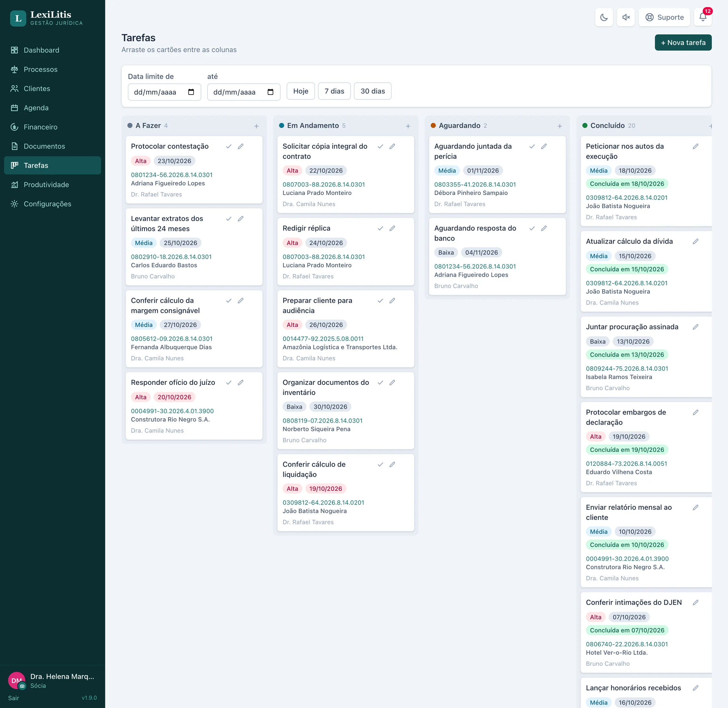Click Sair to log out
Screen dimensions: 728x708
13,698
